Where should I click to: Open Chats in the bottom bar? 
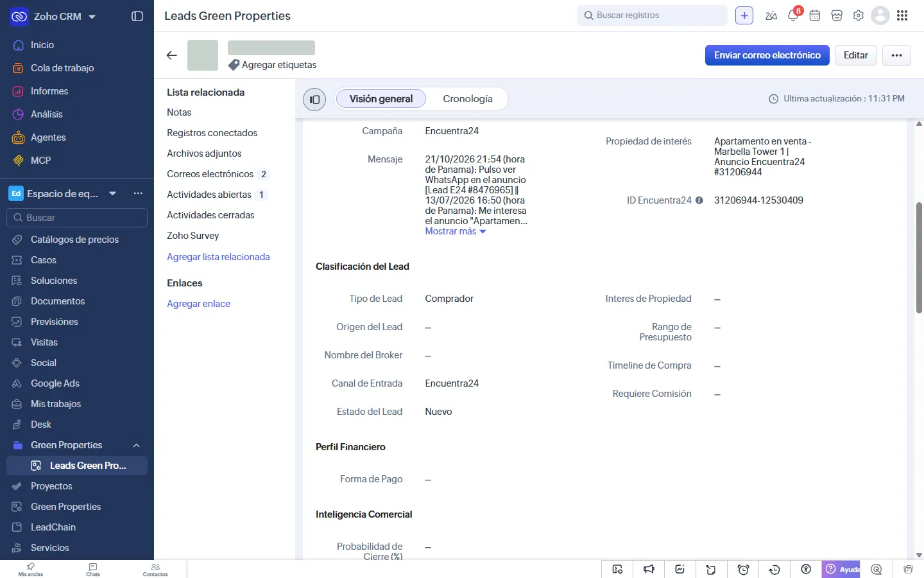tap(93, 570)
